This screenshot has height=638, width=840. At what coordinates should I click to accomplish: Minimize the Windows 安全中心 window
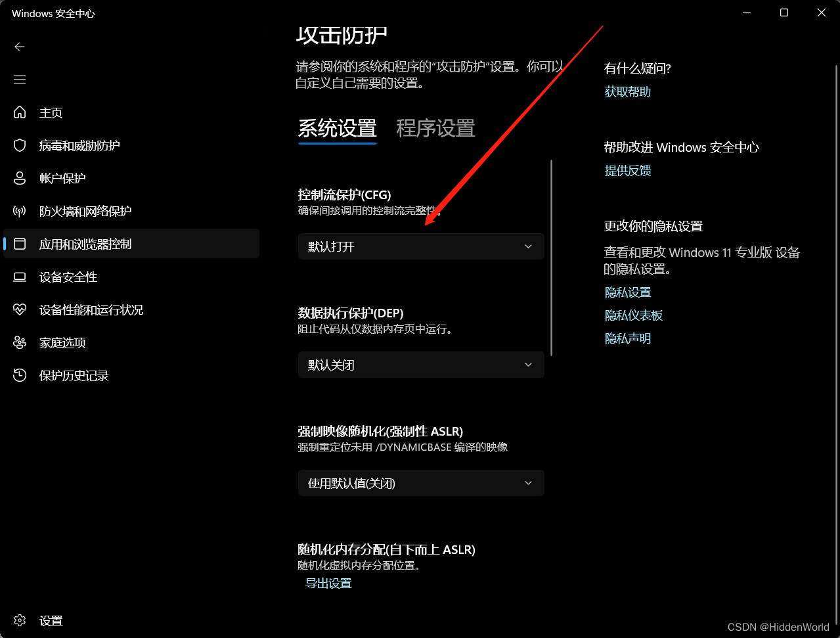pos(746,12)
